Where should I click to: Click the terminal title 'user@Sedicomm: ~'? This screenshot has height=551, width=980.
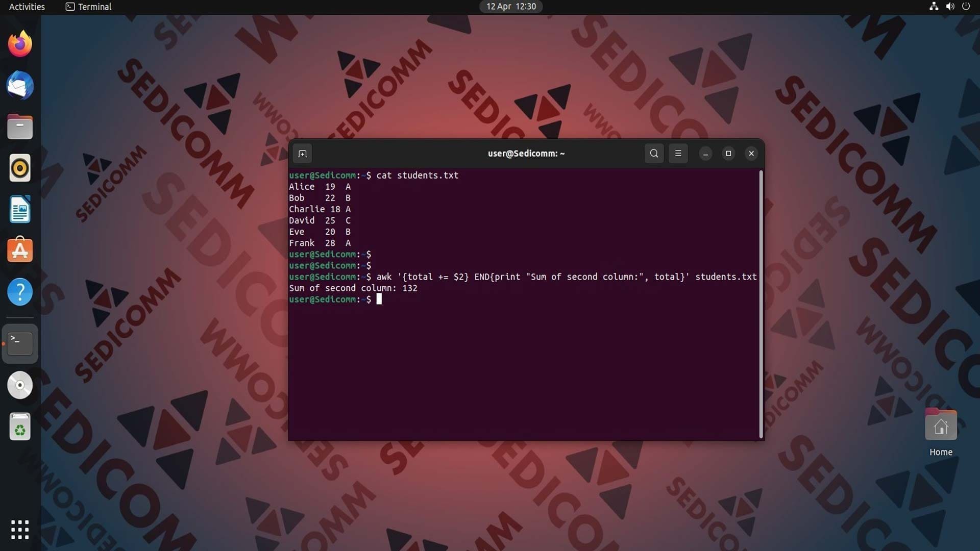pyautogui.click(x=526, y=154)
